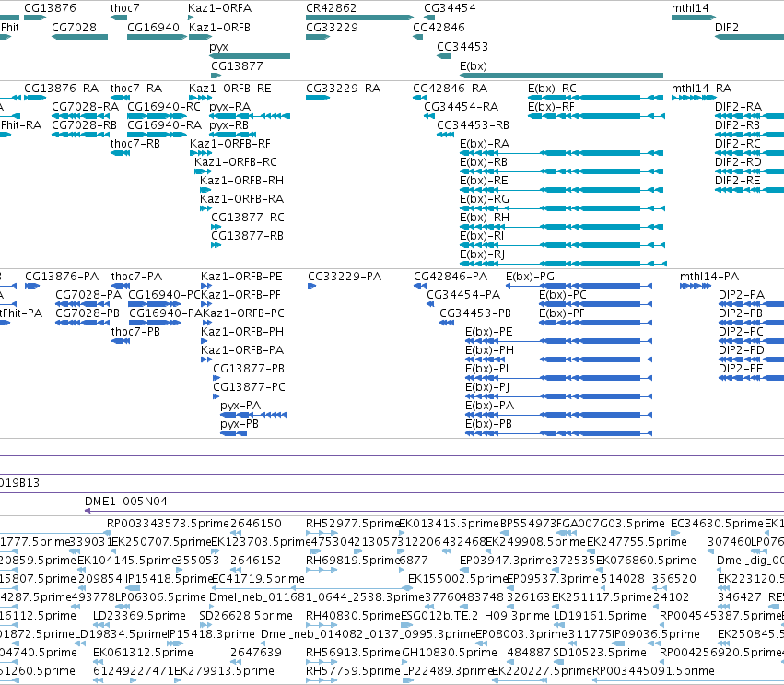Click the mthl14-PA protein glyph
Image resolution: width=784 pixels, height=685 pixels.
pos(696,286)
